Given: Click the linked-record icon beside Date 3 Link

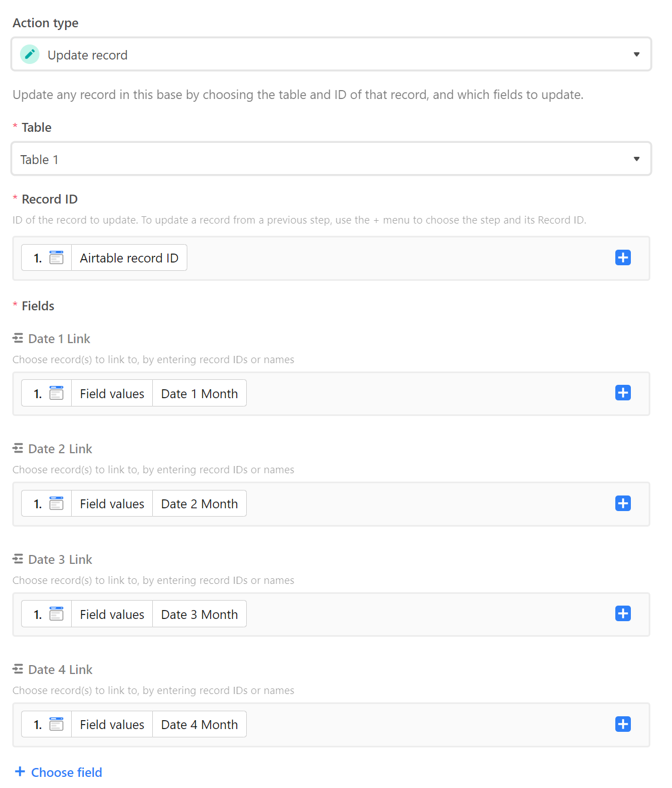Looking at the screenshot, I should (18, 559).
